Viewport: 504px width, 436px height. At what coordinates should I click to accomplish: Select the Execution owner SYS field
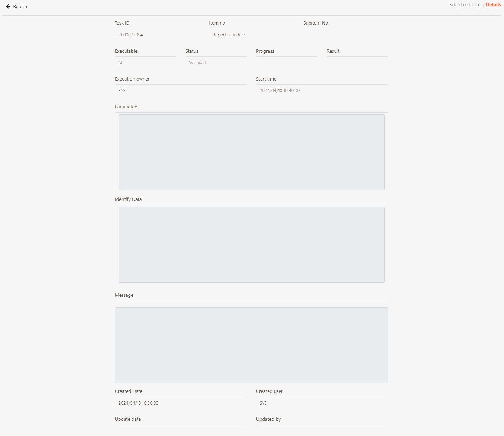pyautogui.click(x=181, y=91)
